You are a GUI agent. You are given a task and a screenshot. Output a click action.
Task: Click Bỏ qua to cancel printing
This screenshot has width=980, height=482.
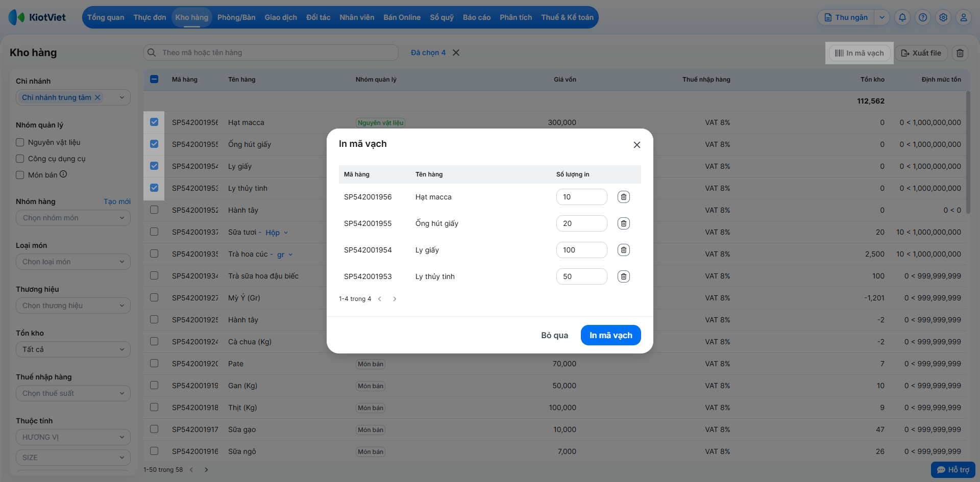554,335
